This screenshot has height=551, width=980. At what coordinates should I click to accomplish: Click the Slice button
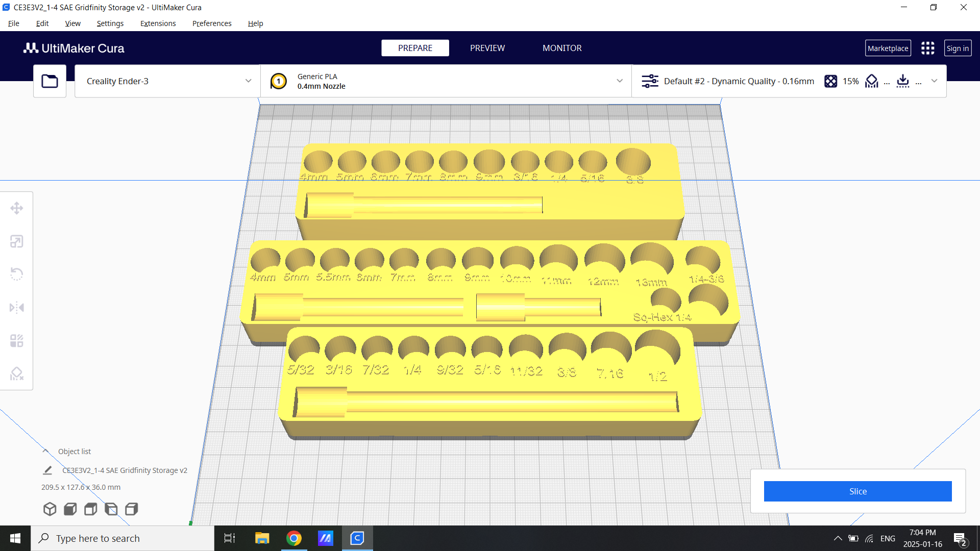(857, 491)
